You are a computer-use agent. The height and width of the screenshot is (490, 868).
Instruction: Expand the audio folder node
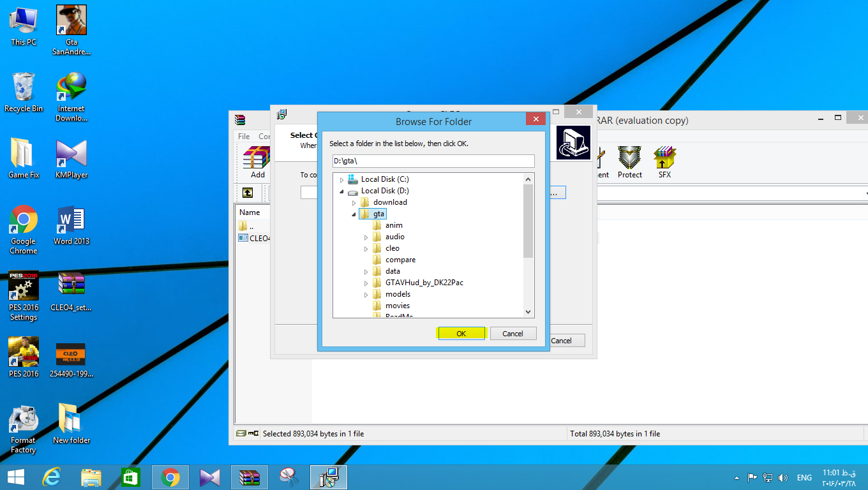(366, 237)
